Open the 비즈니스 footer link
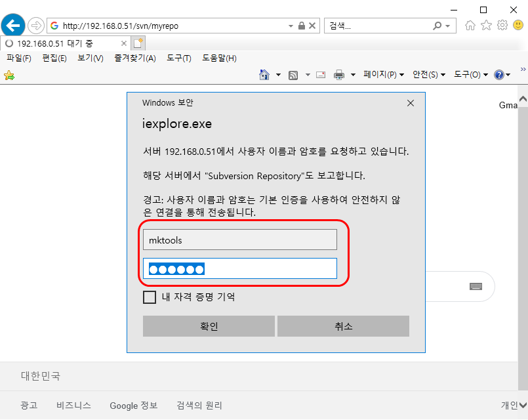 point(73,405)
